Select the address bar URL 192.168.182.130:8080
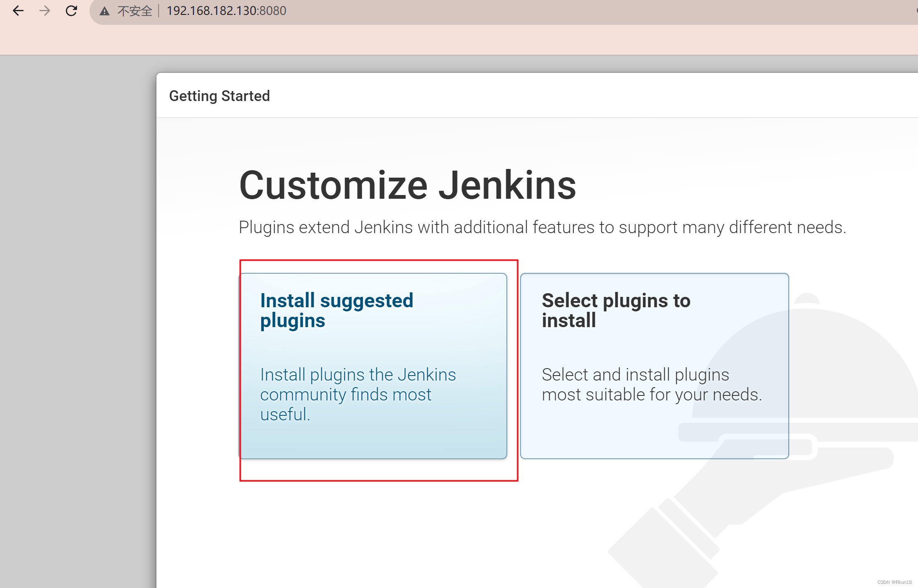The height and width of the screenshot is (588, 918). 226,11
